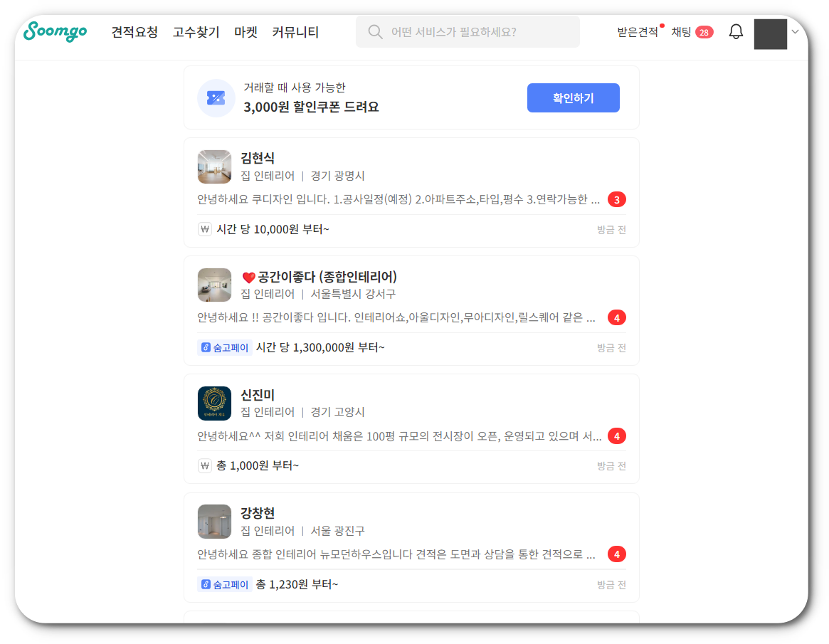This screenshot has height=644, width=829.
Task: Click 경기 광명시 location text
Action: click(337, 176)
